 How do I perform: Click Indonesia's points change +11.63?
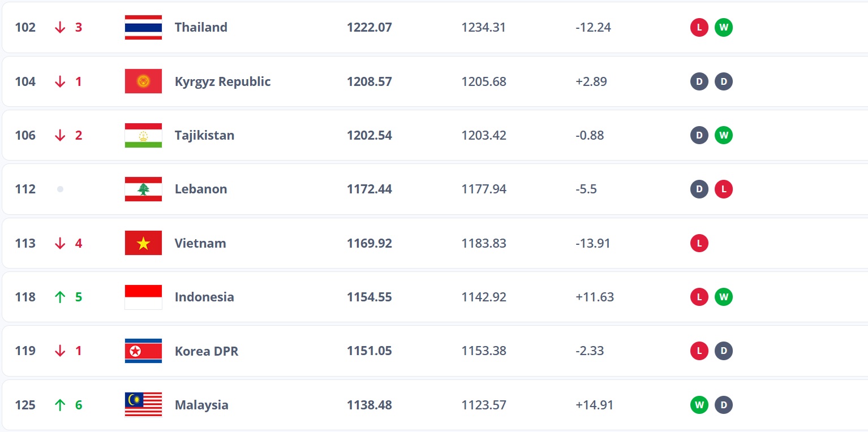click(x=594, y=297)
